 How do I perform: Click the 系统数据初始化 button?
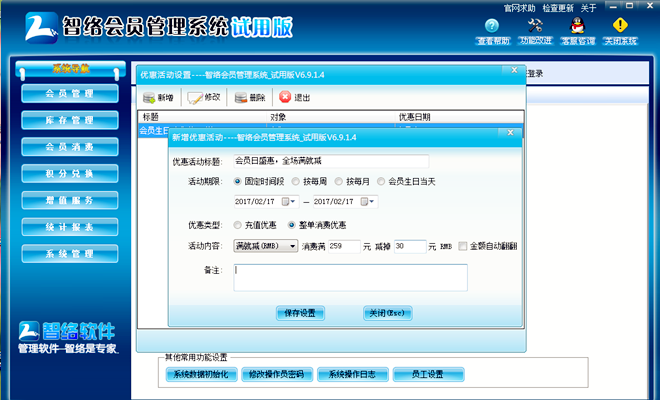(201, 374)
